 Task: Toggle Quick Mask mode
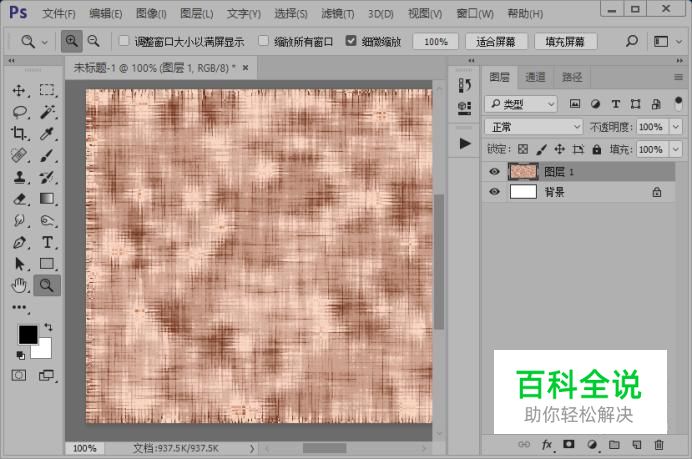19,376
